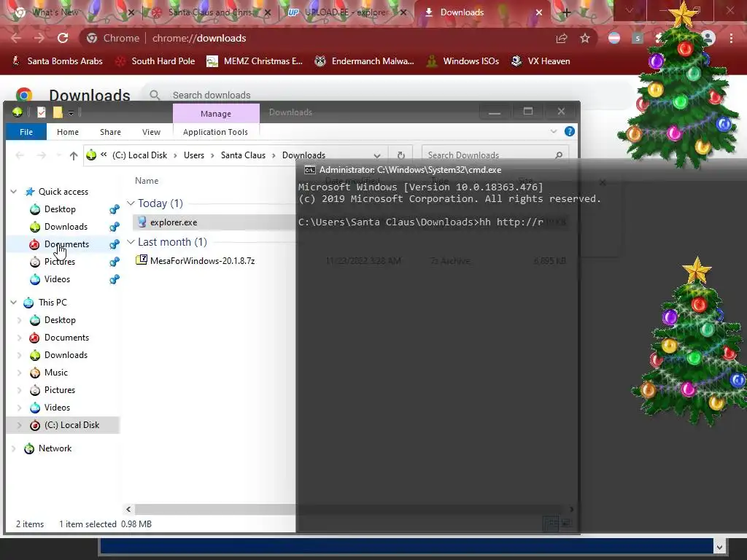Select Documents under This PC
This screenshot has height=560, width=747.
(66, 338)
